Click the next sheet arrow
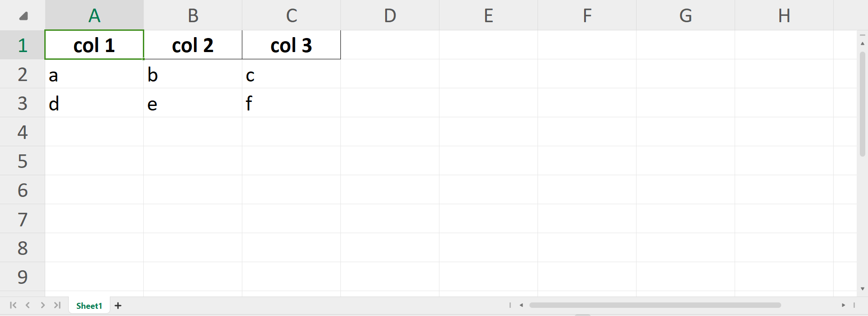Viewport: 868px width, 316px height. (x=43, y=306)
